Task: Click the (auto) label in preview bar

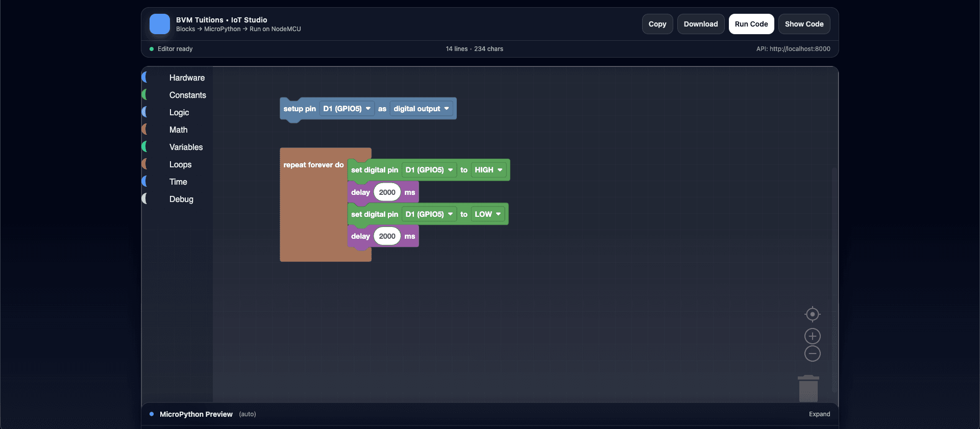Action: (x=248, y=414)
